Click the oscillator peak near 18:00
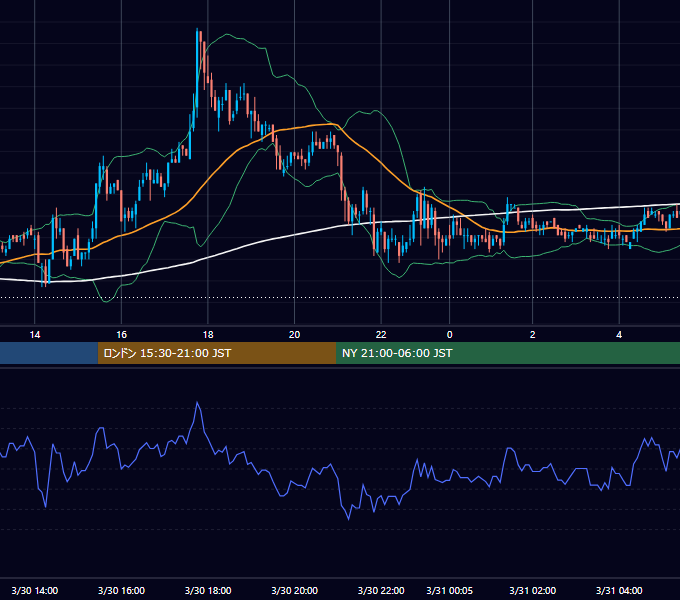The image size is (680, 600). point(197,403)
